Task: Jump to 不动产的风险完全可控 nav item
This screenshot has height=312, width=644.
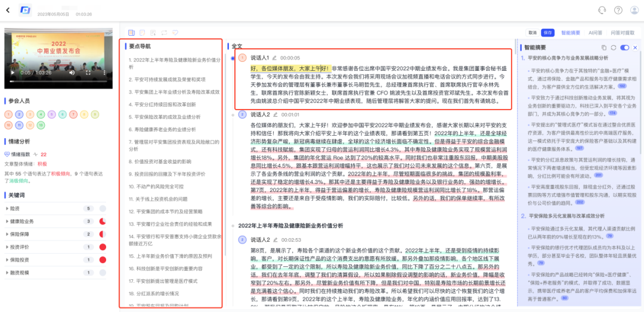Action: pos(156,186)
